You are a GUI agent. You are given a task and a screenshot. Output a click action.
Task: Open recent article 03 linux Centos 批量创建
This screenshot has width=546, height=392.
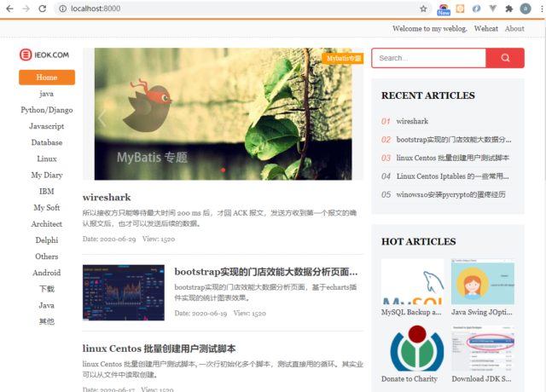click(x=453, y=158)
